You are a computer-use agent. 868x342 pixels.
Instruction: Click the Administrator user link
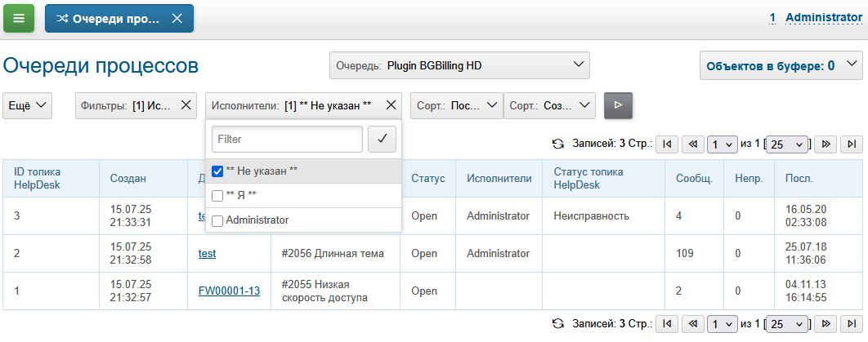[823, 17]
